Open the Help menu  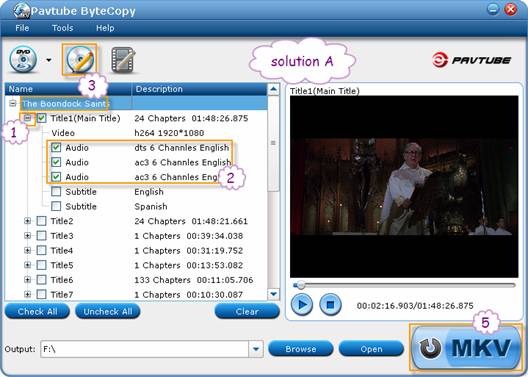(x=105, y=28)
